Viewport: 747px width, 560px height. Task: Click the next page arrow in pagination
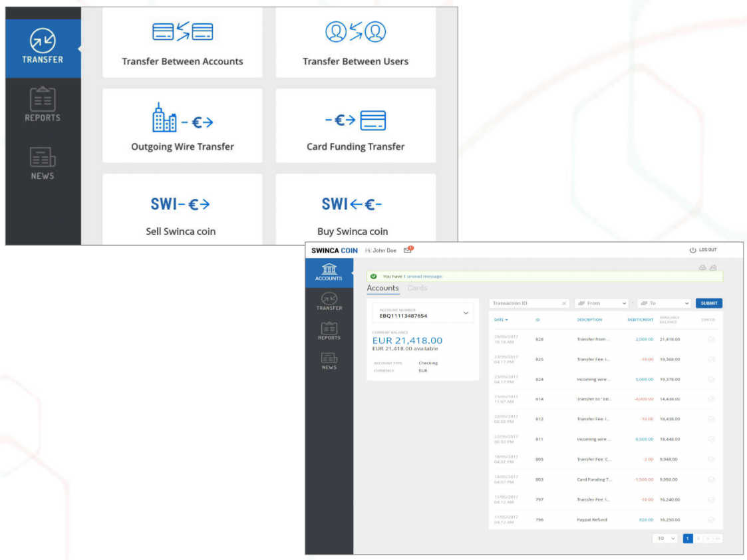(708, 539)
